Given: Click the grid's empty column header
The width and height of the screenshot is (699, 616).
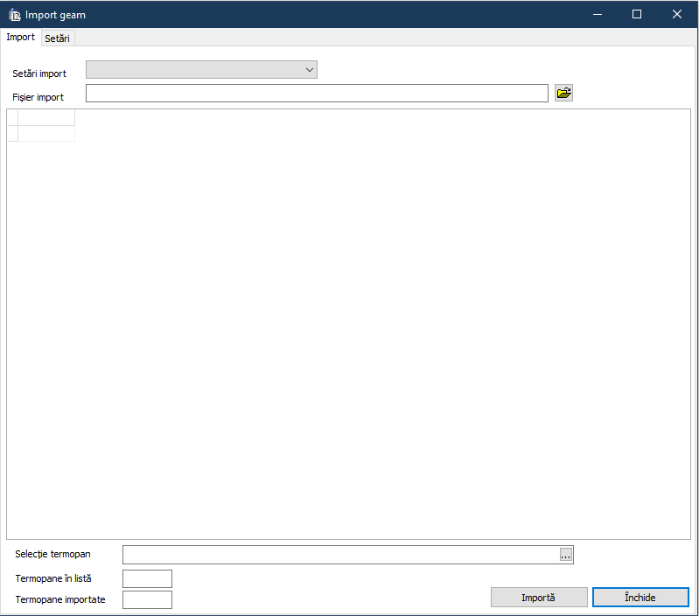Looking at the screenshot, I should pos(46,118).
